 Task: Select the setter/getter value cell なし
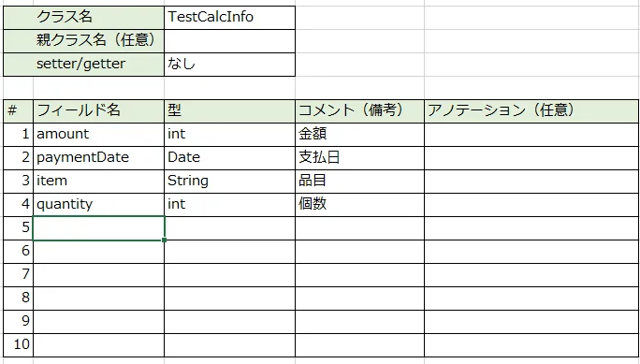229,65
